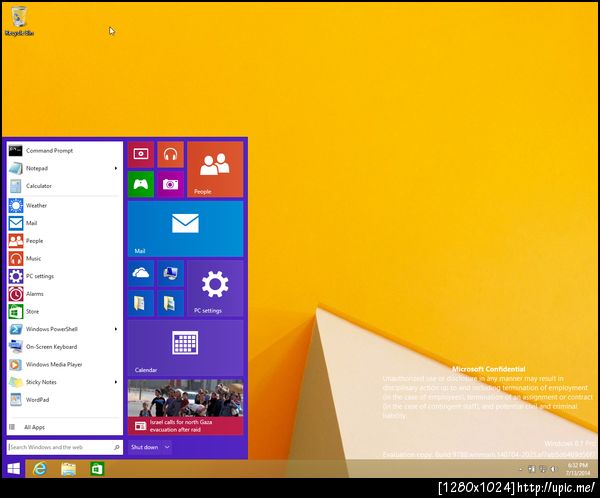Open the Alarms app entry

pos(64,294)
